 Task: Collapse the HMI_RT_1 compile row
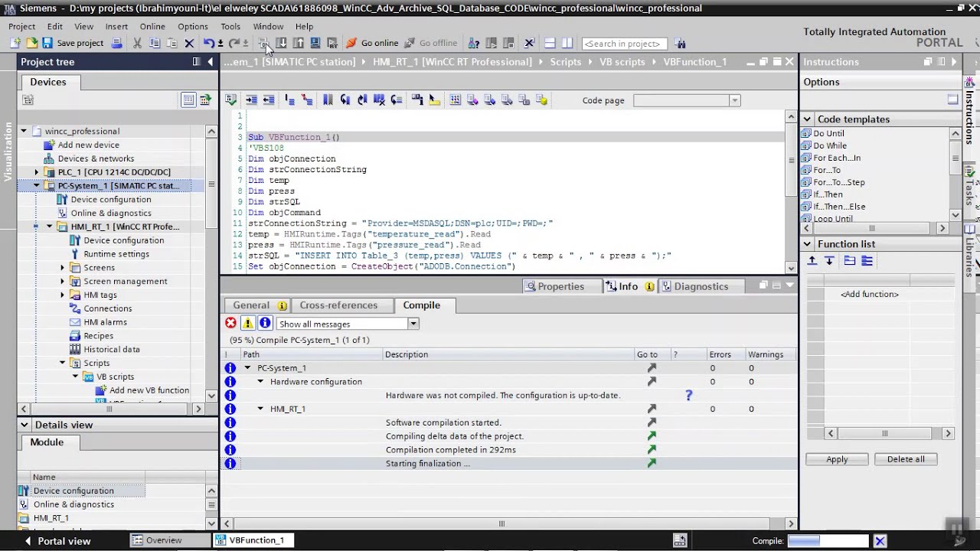(x=260, y=409)
